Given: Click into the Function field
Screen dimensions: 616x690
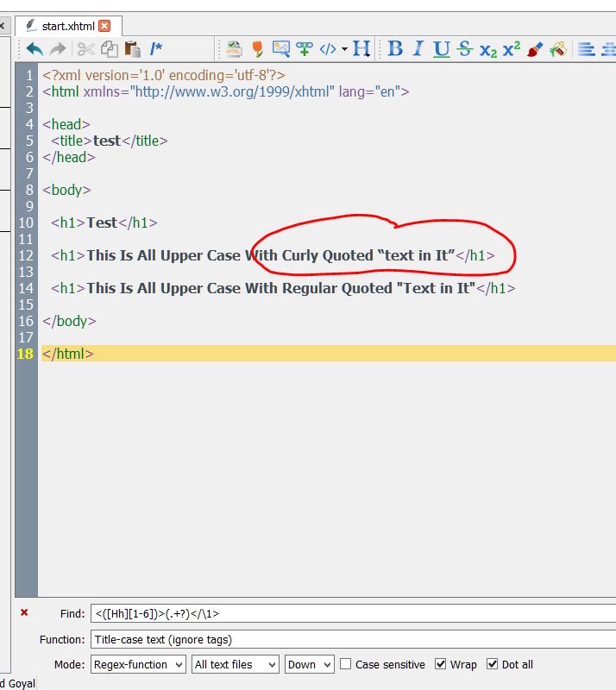Looking at the screenshot, I should [353, 639].
